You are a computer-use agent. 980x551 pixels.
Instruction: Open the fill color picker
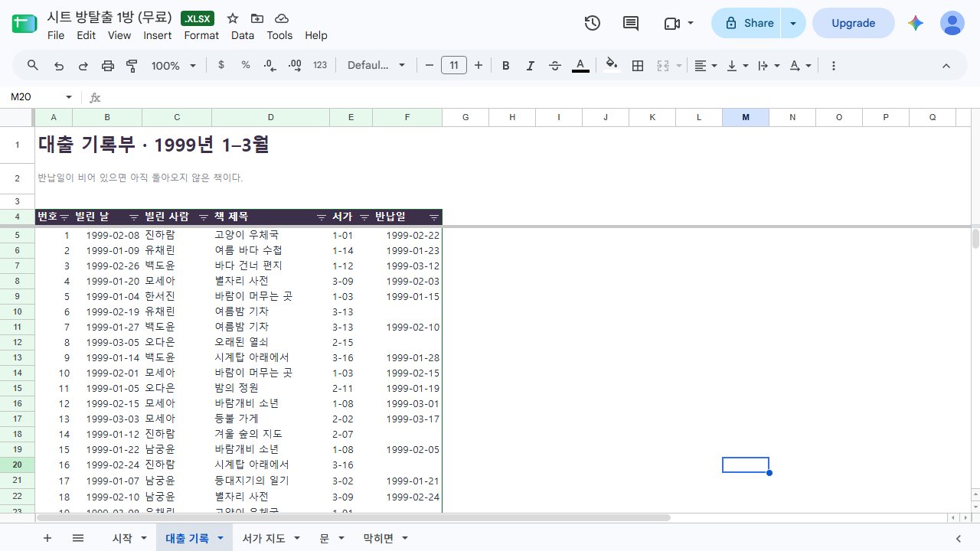(x=611, y=66)
